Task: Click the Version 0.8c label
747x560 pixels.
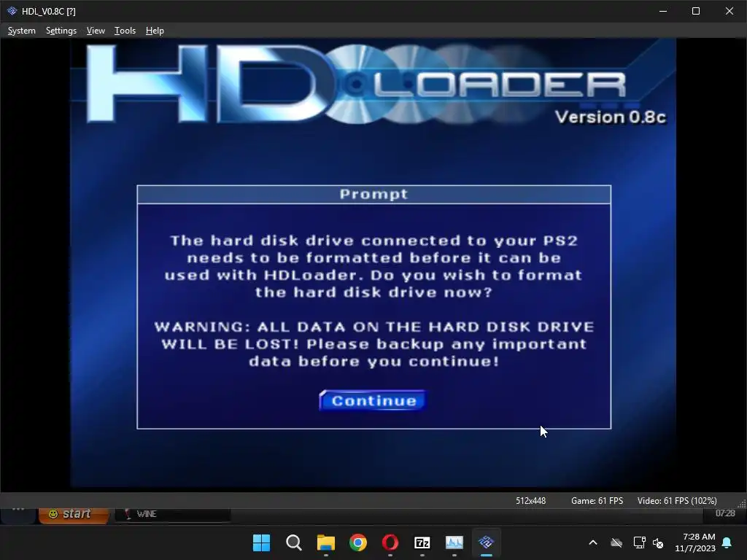Action: pos(611,117)
